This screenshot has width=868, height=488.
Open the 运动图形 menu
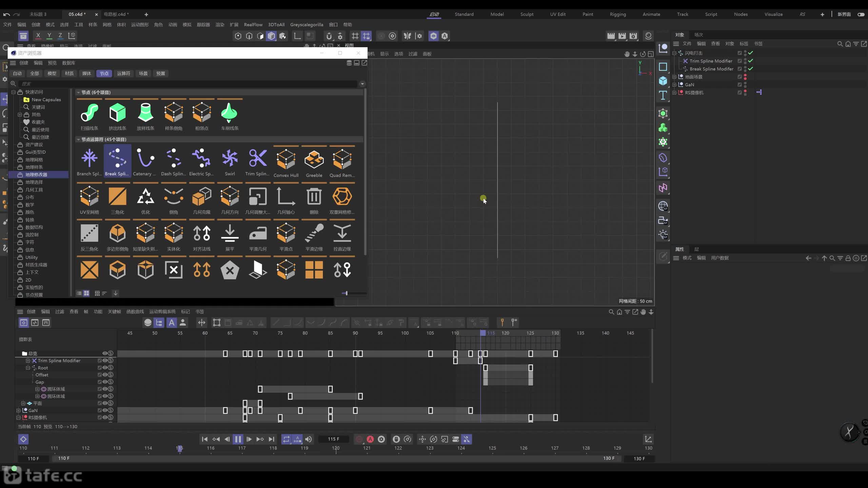click(140, 25)
